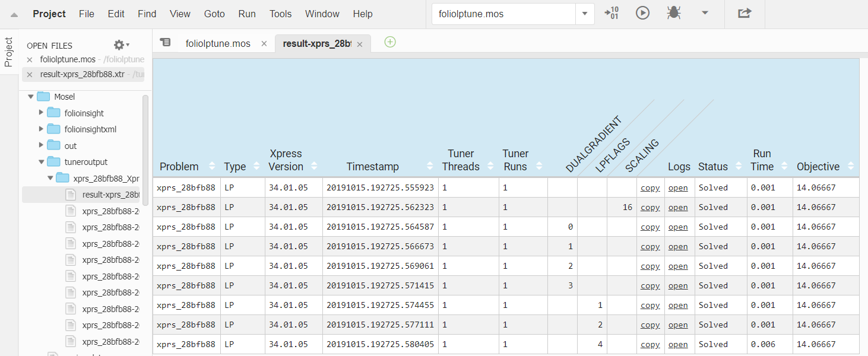Open the log for the second result row
The width and height of the screenshot is (868, 356).
(x=678, y=207)
